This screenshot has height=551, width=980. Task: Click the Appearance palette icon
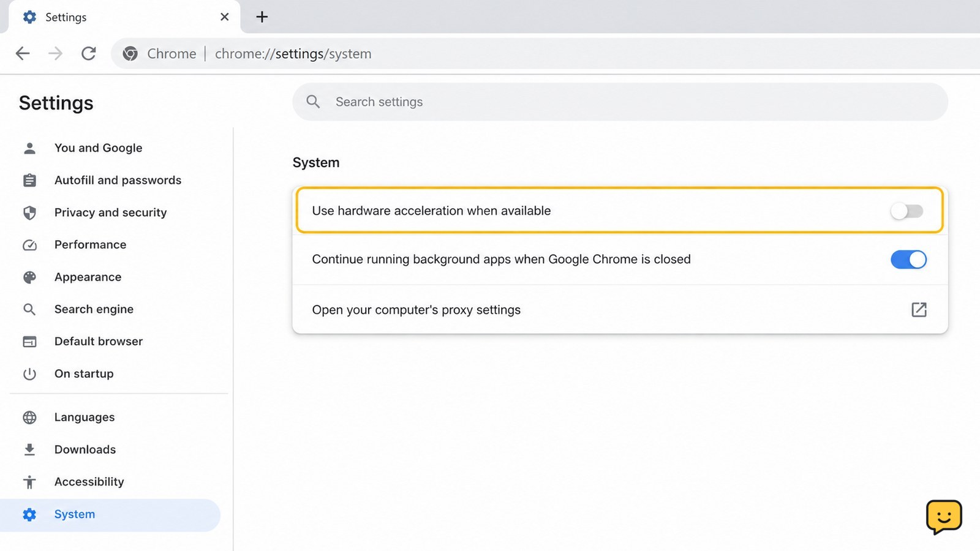(x=29, y=277)
